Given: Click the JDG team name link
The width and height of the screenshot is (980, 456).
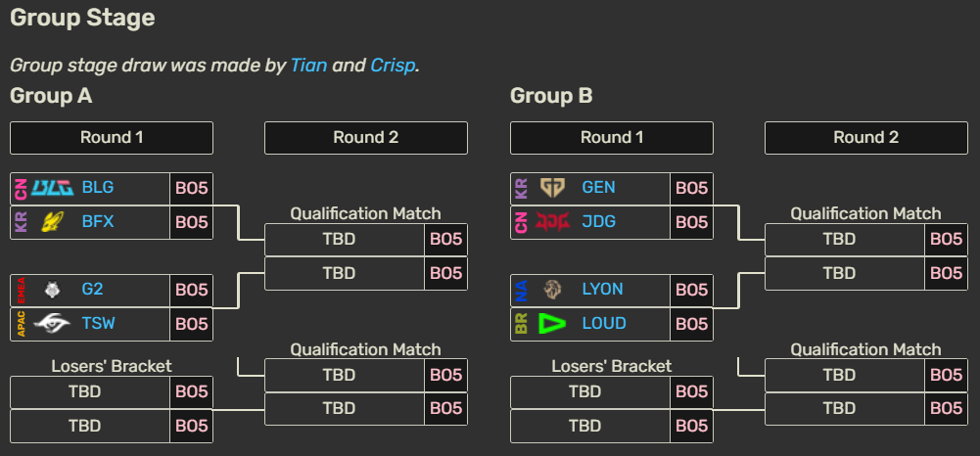Looking at the screenshot, I should click(598, 222).
